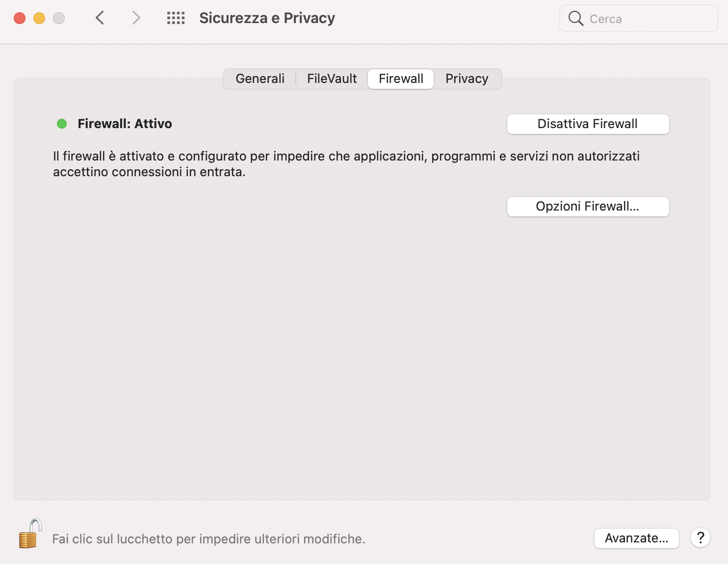This screenshot has height=564, width=728.
Task: Show all preferences via grid icon
Action: [176, 18]
